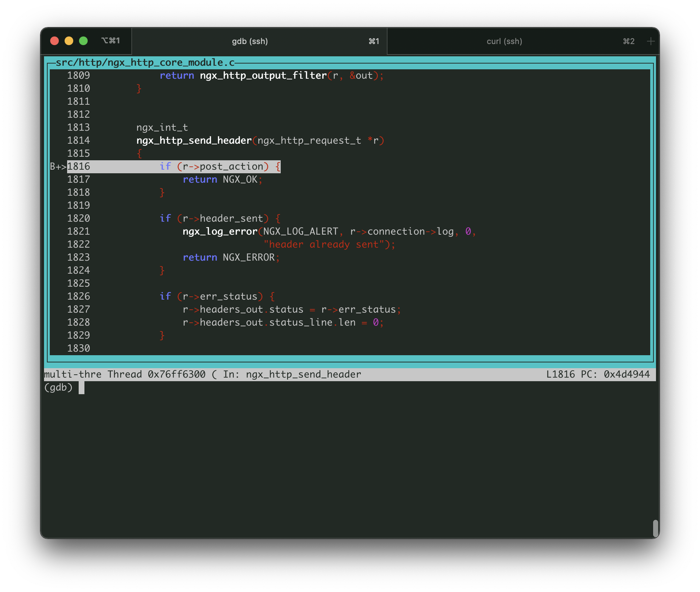
Task: Open a new tab with plus icon
Action: 651,41
